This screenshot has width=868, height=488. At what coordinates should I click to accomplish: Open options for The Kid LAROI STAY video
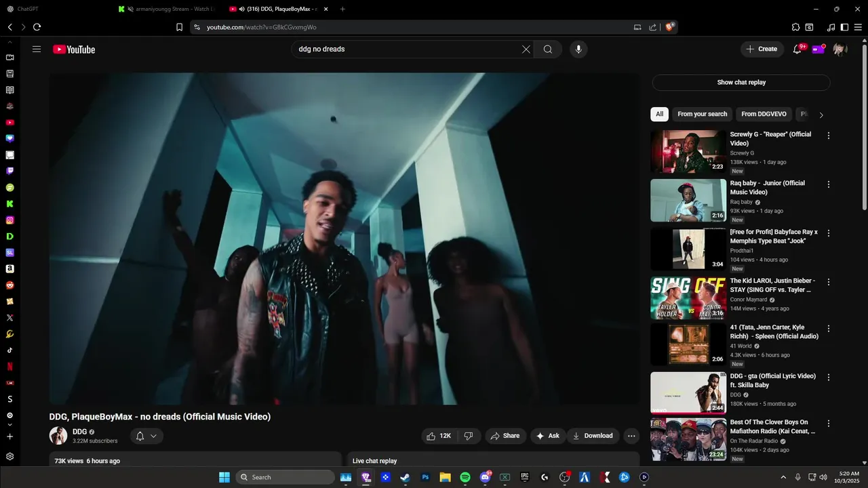828,282
